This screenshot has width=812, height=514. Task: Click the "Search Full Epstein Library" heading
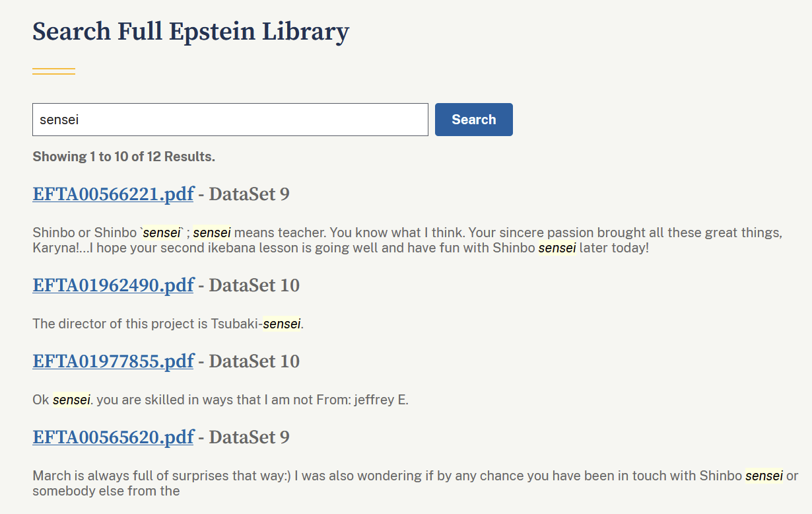coord(191,32)
